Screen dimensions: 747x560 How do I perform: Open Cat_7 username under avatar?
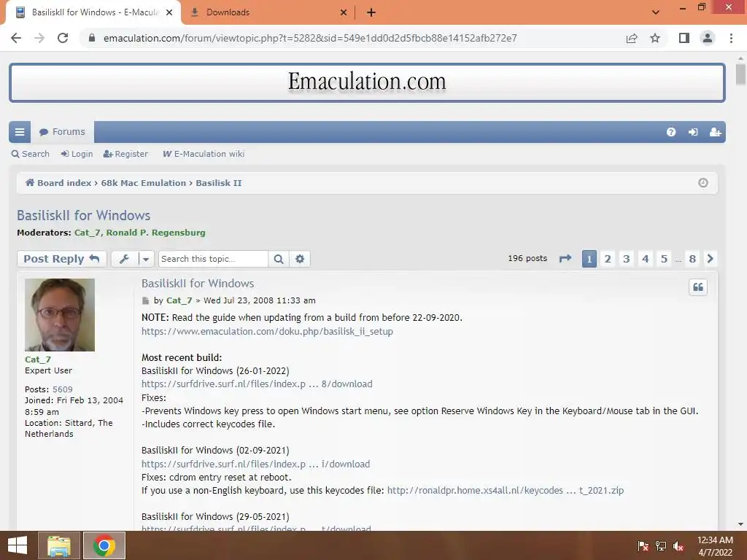point(38,359)
